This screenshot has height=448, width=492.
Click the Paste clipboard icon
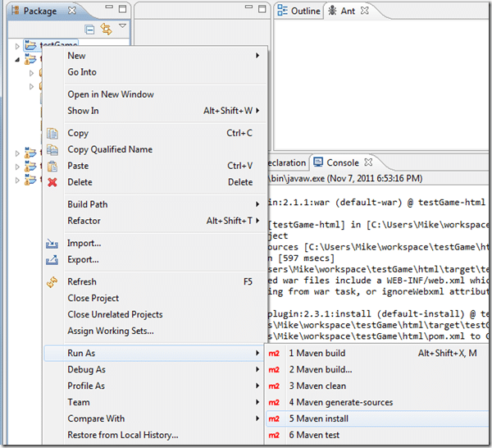[52, 166]
